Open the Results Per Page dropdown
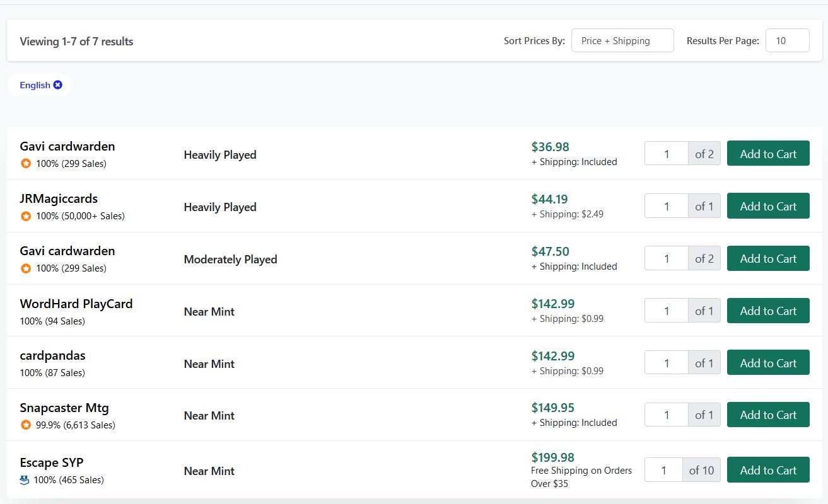 (x=786, y=41)
